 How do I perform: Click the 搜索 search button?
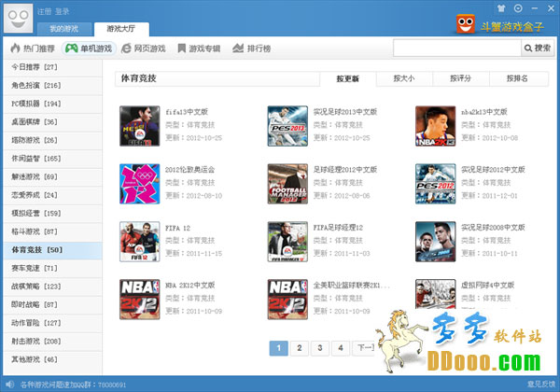[538, 48]
